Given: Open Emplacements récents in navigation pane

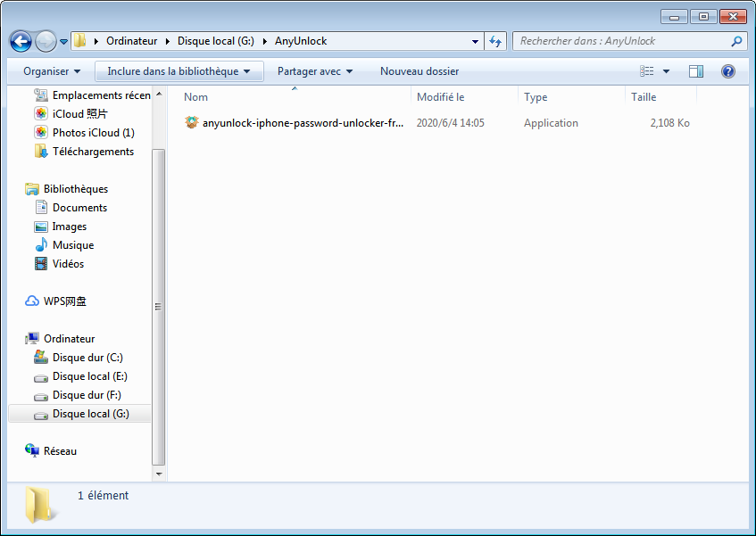Looking at the screenshot, I should click(101, 95).
